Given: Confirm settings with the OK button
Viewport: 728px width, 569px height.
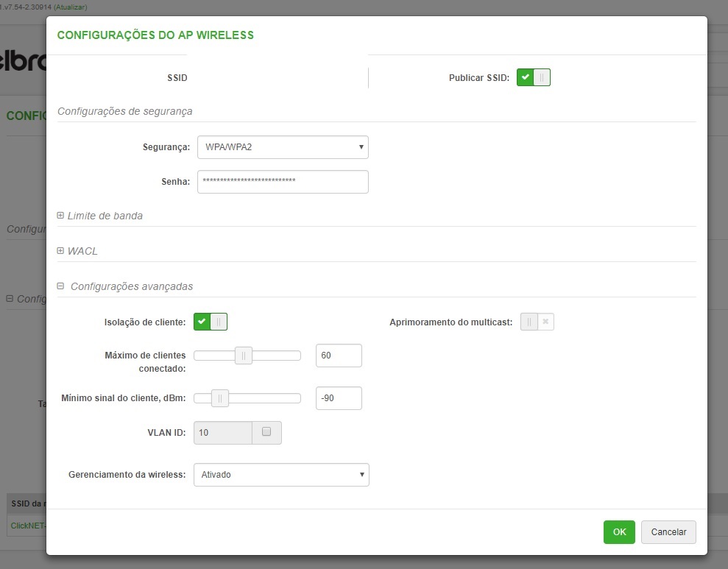Looking at the screenshot, I should (619, 532).
